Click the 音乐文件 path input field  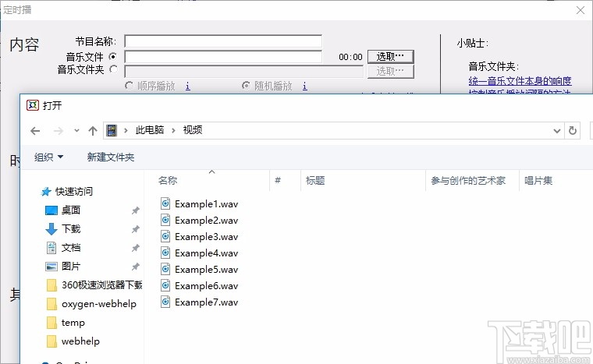(x=223, y=57)
